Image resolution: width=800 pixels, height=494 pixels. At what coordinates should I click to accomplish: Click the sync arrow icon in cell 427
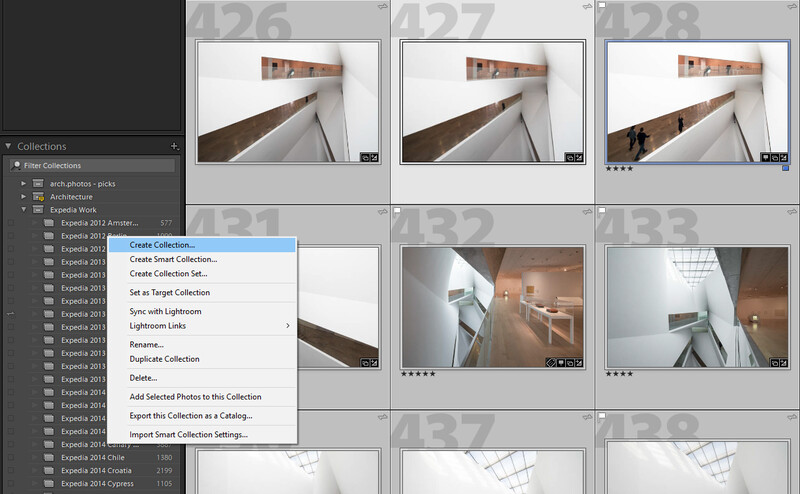tap(587, 7)
